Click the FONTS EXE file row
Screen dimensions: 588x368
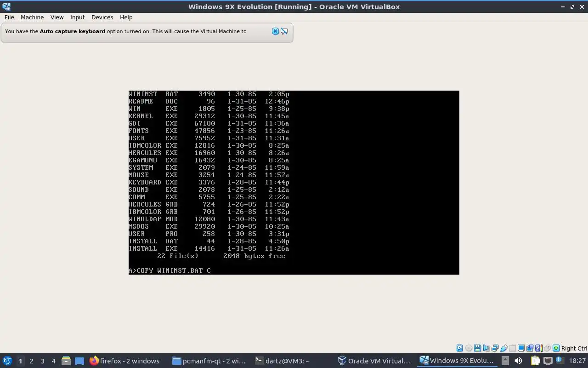coord(209,131)
